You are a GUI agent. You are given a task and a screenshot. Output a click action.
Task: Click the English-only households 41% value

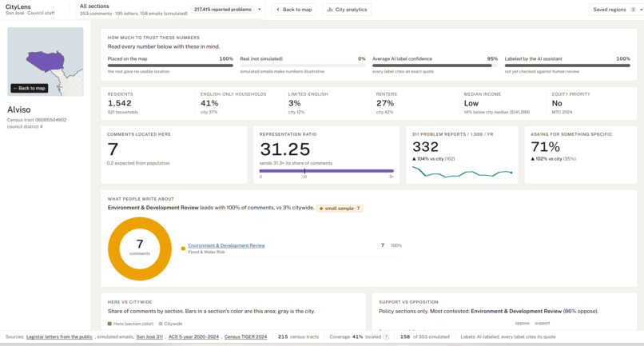(209, 103)
